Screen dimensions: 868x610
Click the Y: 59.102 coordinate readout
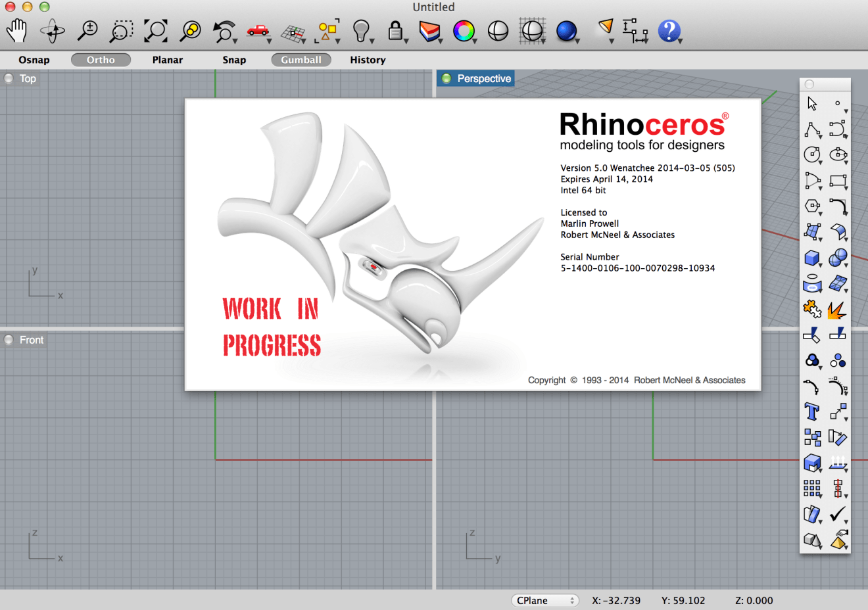pyautogui.click(x=683, y=601)
